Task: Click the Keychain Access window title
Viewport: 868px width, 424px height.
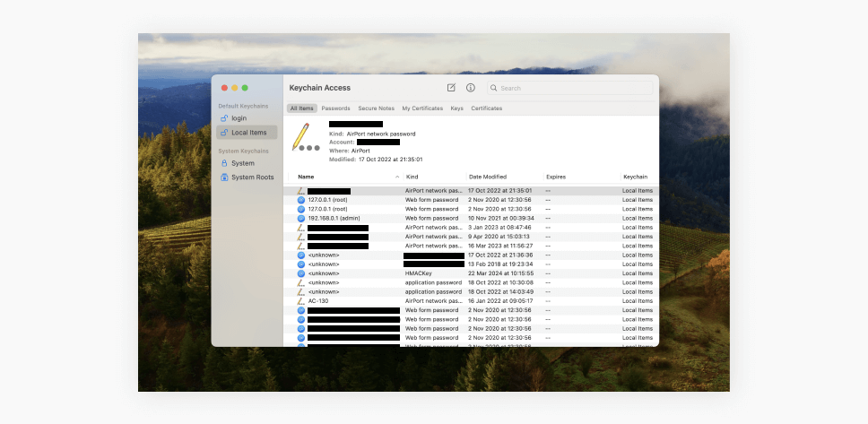Action: pyautogui.click(x=319, y=88)
